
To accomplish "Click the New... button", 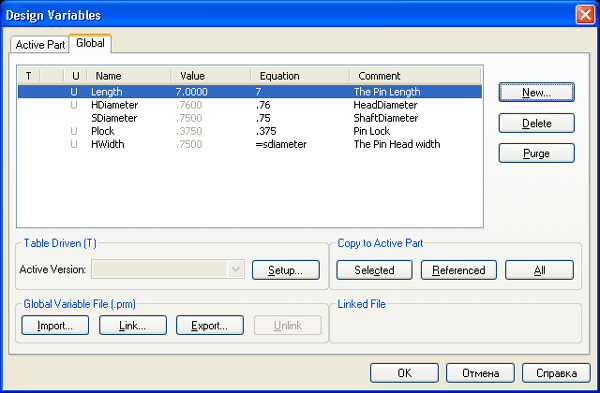I will [x=536, y=92].
